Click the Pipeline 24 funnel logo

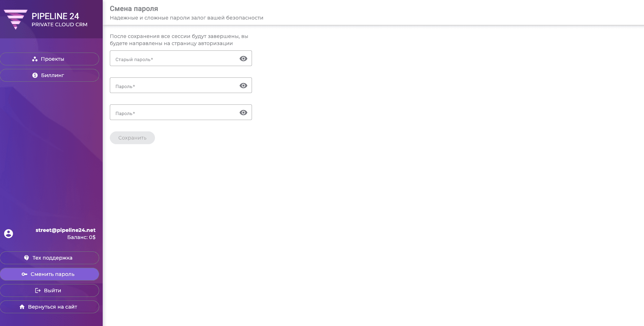16,20
